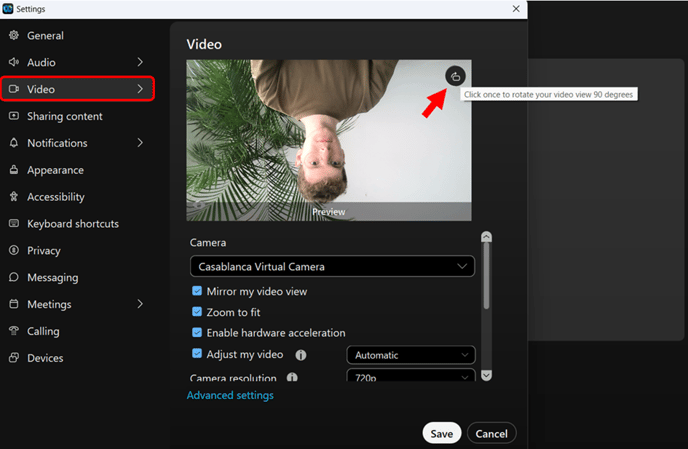
Task: Click the Calling phone icon in sidebar
Action: click(14, 331)
